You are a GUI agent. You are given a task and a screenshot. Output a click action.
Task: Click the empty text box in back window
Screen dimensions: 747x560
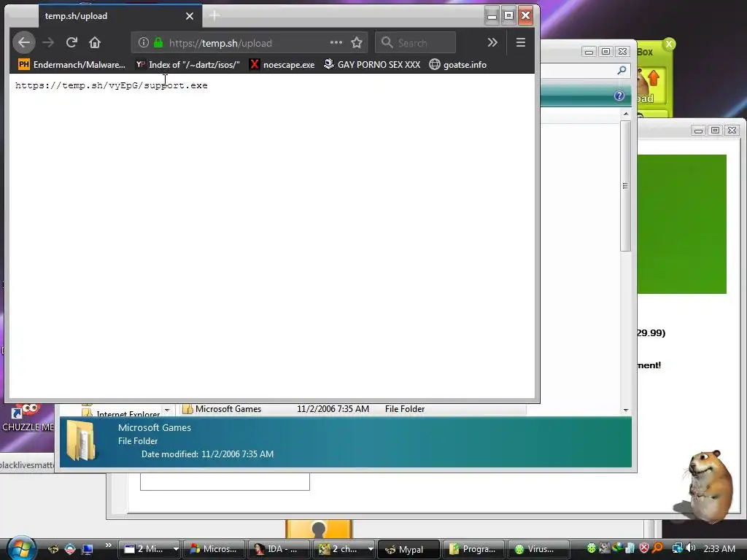[x=225, y=481]
